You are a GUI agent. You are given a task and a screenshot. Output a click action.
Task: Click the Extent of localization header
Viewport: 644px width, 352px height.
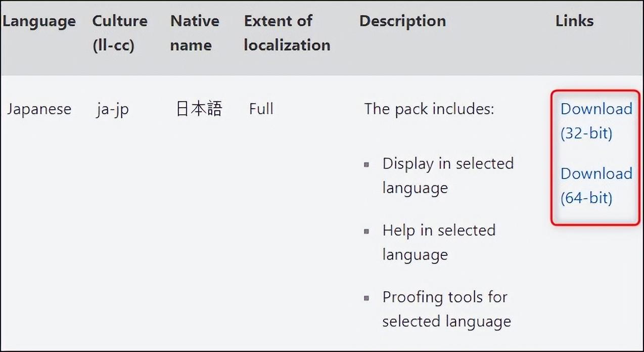coord(287,33)
